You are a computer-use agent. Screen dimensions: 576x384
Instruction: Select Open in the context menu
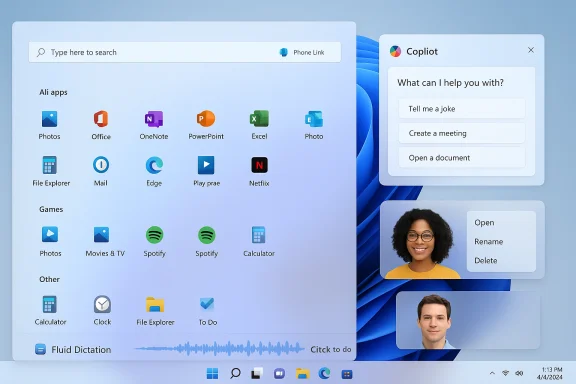coord(484,223)
